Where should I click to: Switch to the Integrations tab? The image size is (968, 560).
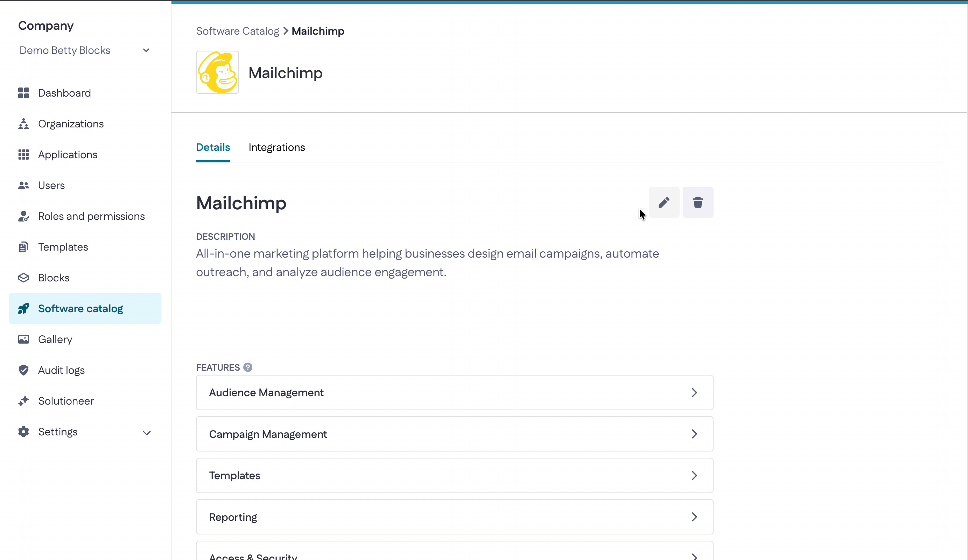click(276, 147)
